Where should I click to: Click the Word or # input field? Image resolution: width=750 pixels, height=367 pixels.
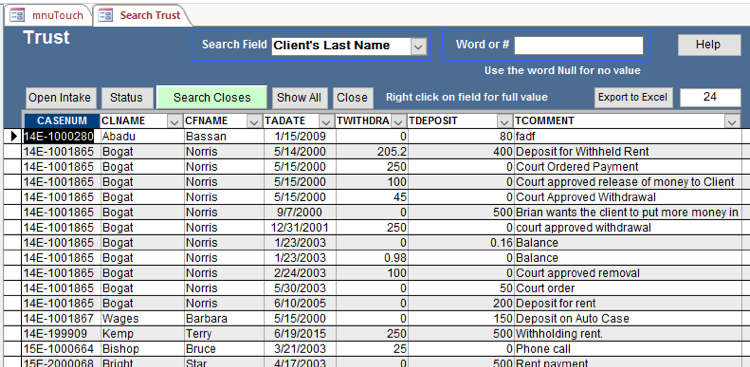pos(578,45)
